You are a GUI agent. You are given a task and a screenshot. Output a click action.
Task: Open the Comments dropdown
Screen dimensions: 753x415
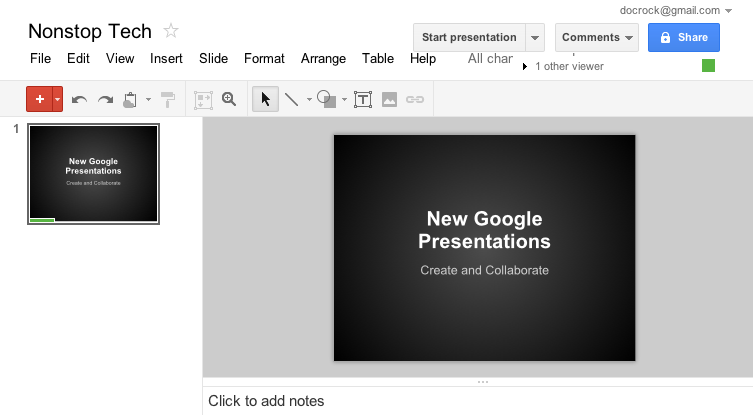(x=597, y=37)
